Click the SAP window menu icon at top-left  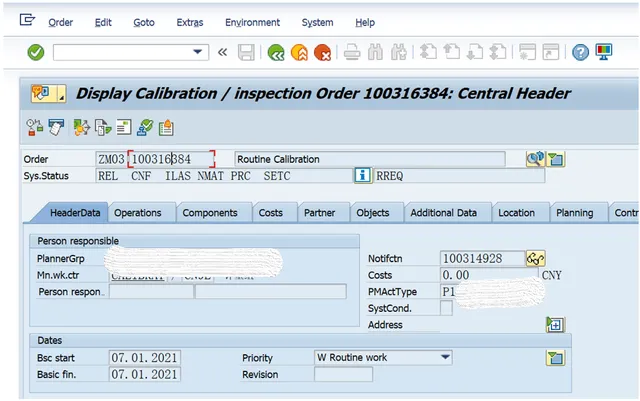pyautogui.click(x=27, y=19)
